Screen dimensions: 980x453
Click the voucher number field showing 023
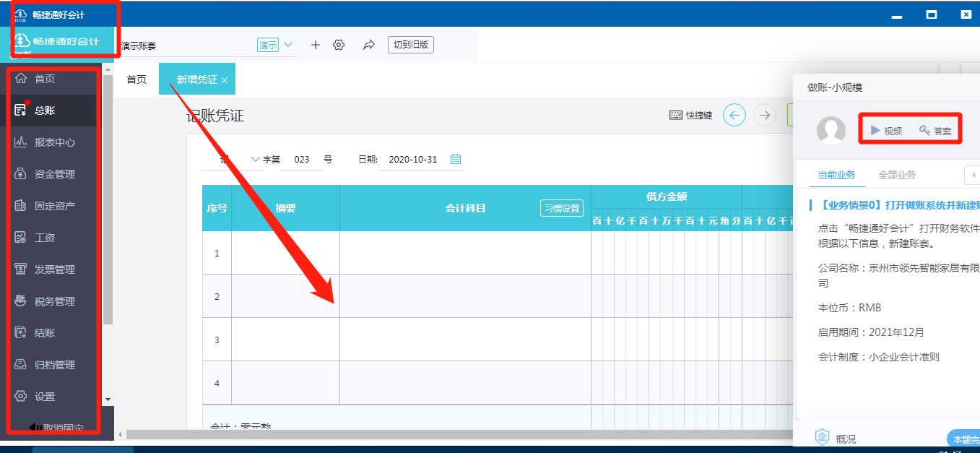coord(302,159)
